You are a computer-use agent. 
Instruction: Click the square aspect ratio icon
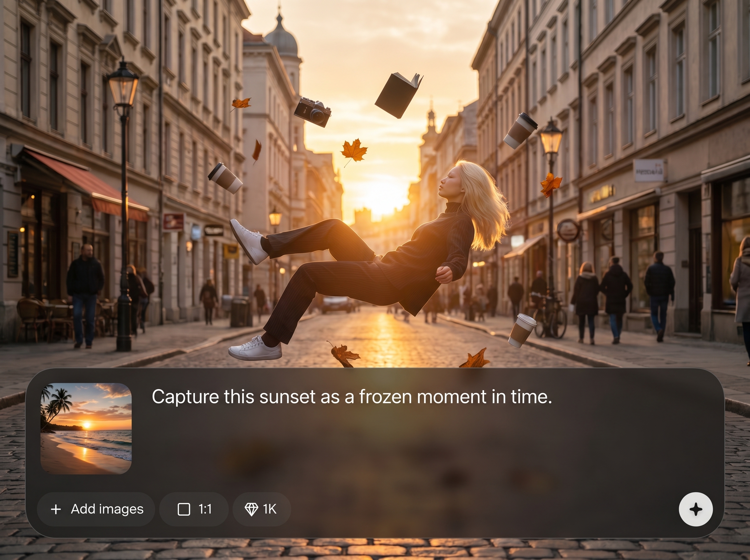coord(184,509)
